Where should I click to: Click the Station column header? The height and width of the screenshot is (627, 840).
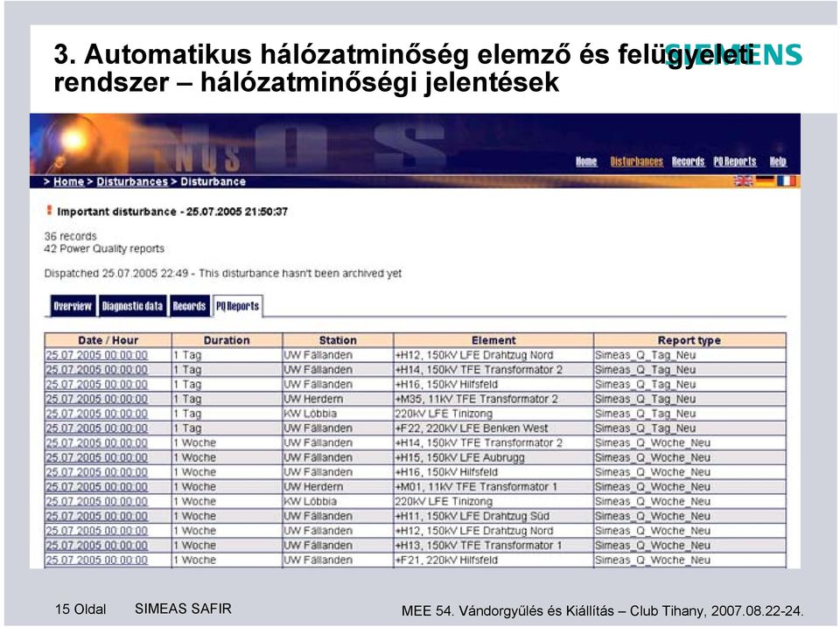[x=338, y=340]
